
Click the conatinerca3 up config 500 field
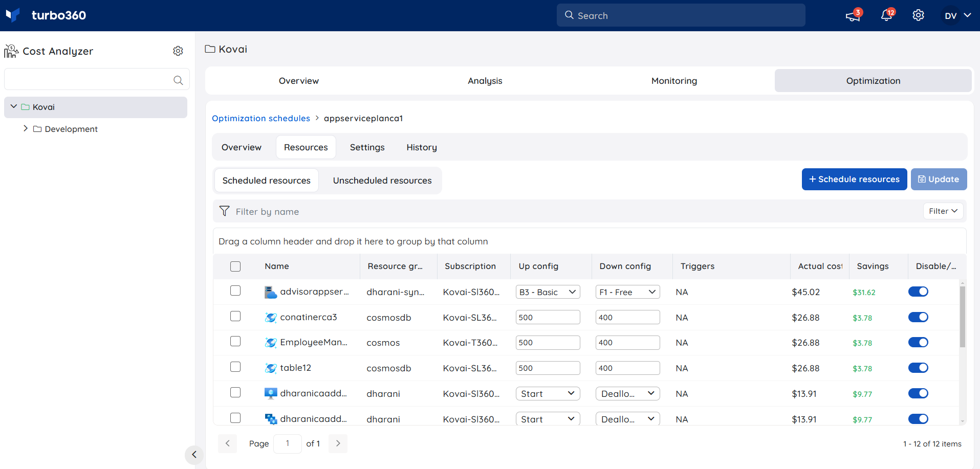point(548,317)
